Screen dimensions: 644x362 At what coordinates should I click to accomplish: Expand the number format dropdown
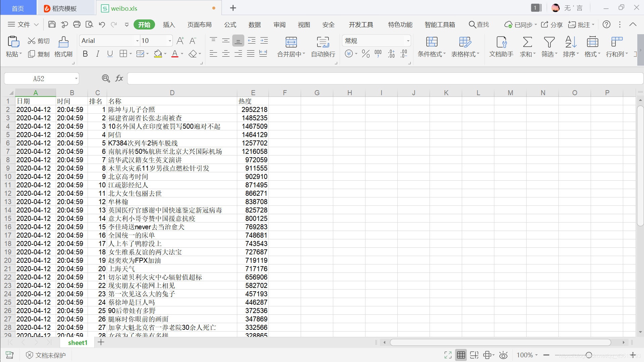coord(408,41)
